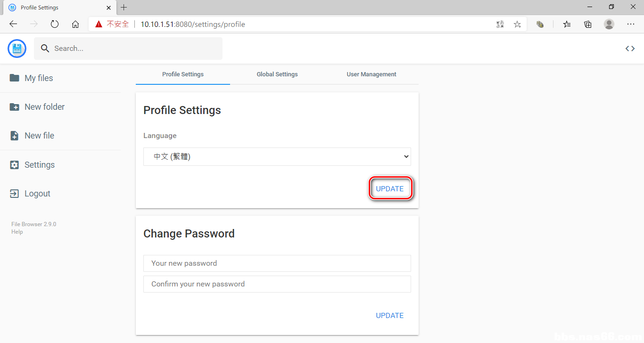Click UPDATE under Change Password
Screen dimensions: 644x343
390,316
